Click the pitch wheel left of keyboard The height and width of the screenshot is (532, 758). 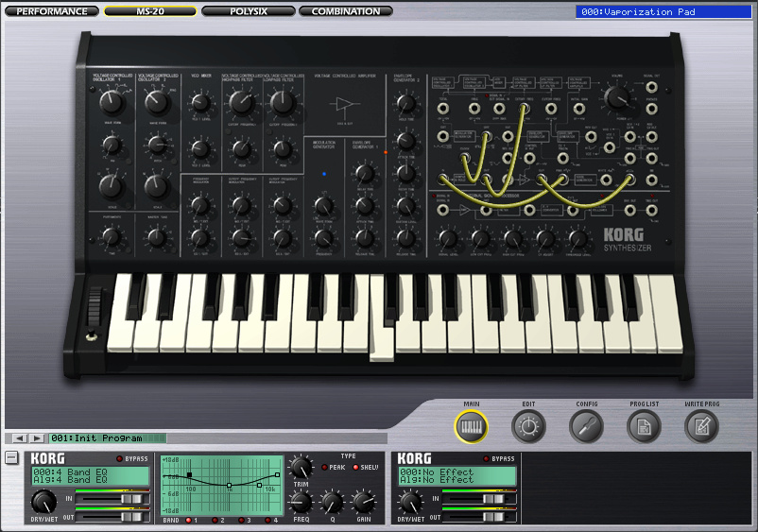click(x=95, y=307)
